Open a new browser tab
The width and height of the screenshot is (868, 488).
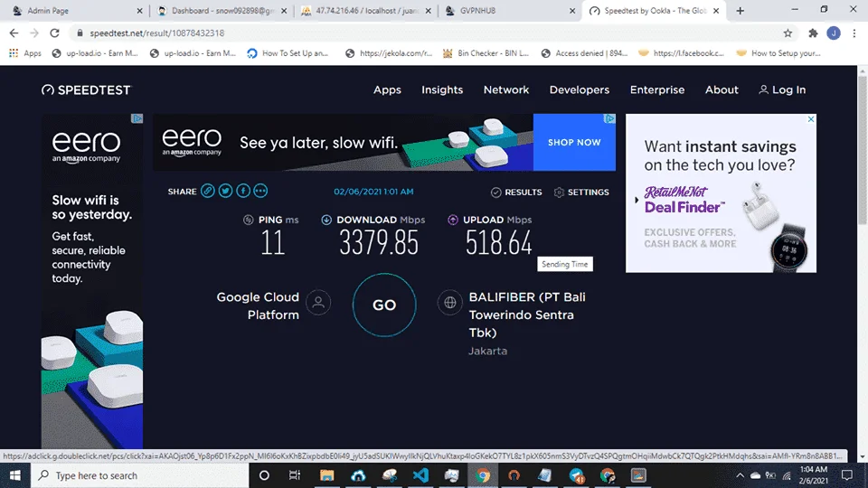[741, 11]
